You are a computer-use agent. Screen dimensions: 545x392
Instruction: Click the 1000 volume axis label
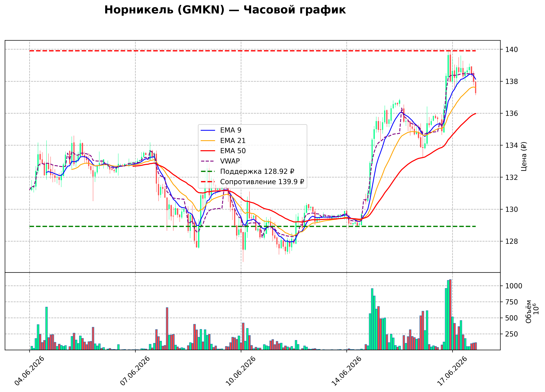coord(514,286)
